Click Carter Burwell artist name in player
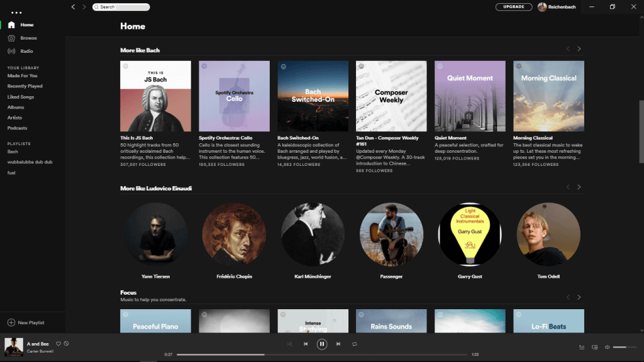The width and height of the screenshot is (644, 362). [x=40, y=351]
